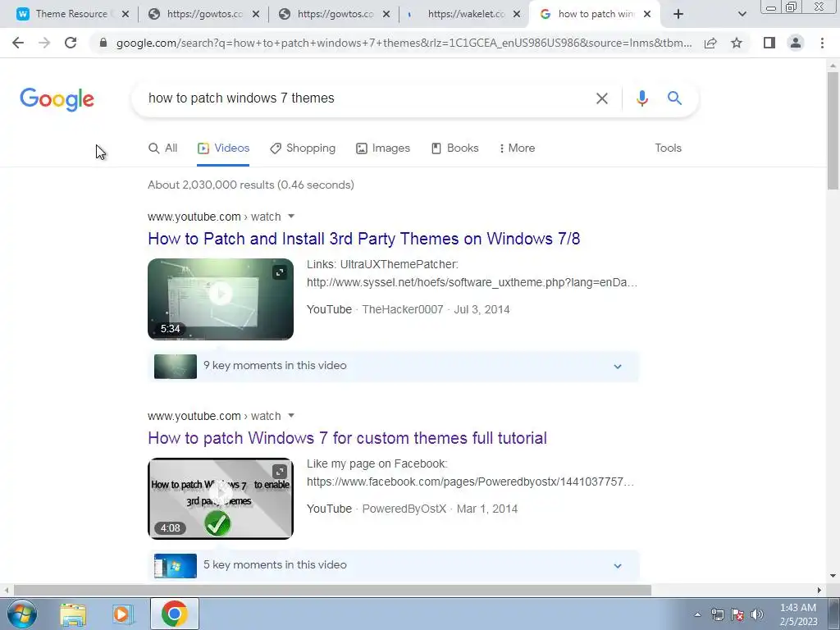Show hidden system tray icons
This screenshot has height=630, width=840.
697,614
